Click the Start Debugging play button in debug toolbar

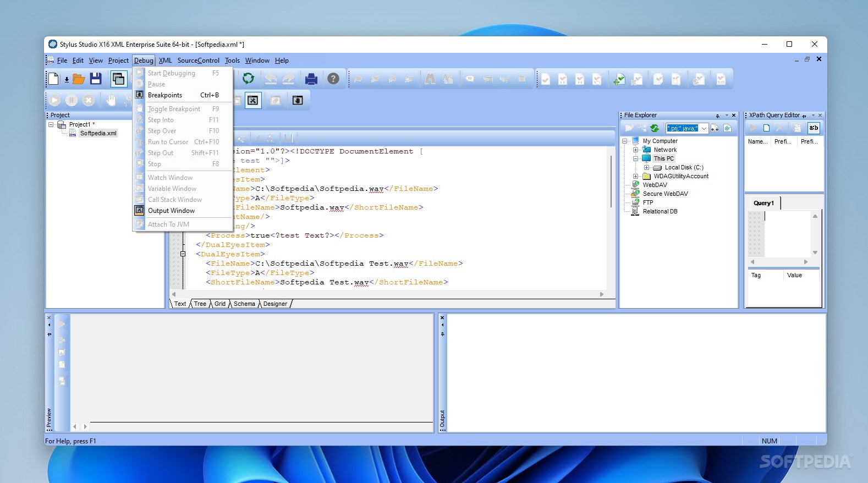[54, 100]
